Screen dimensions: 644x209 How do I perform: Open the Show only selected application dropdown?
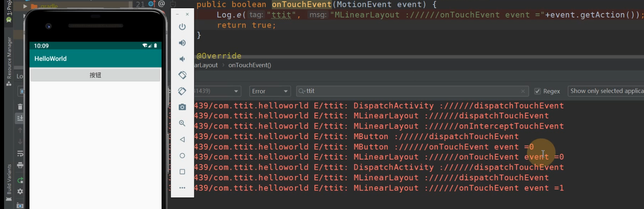(606, 91)
